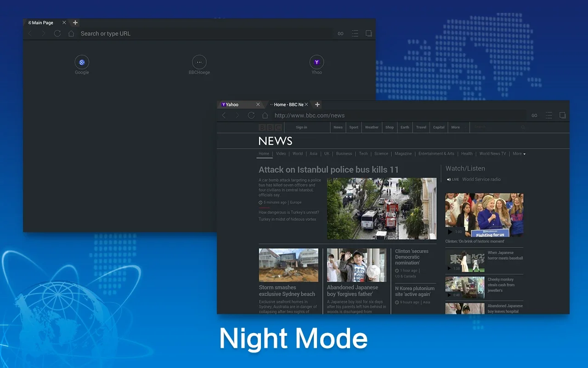Screen dimensions: 588x368
Task: Click GO button in Main Page window
Action: pyautogui.click(x=340, y=34)
